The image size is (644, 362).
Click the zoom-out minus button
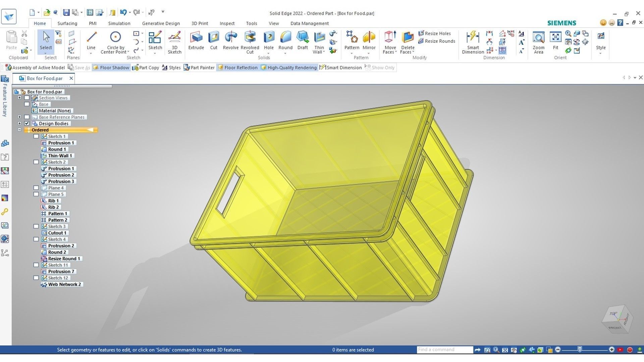(558, 350)
